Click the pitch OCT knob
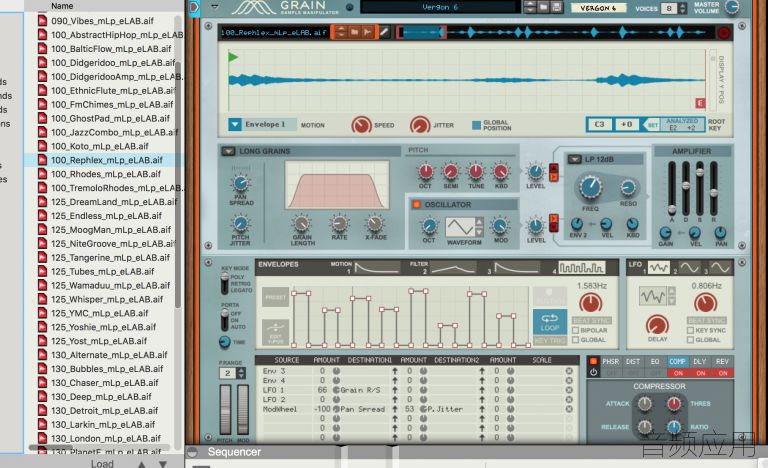Viewport: 768px width, 468px height. [x=425, y=172]
